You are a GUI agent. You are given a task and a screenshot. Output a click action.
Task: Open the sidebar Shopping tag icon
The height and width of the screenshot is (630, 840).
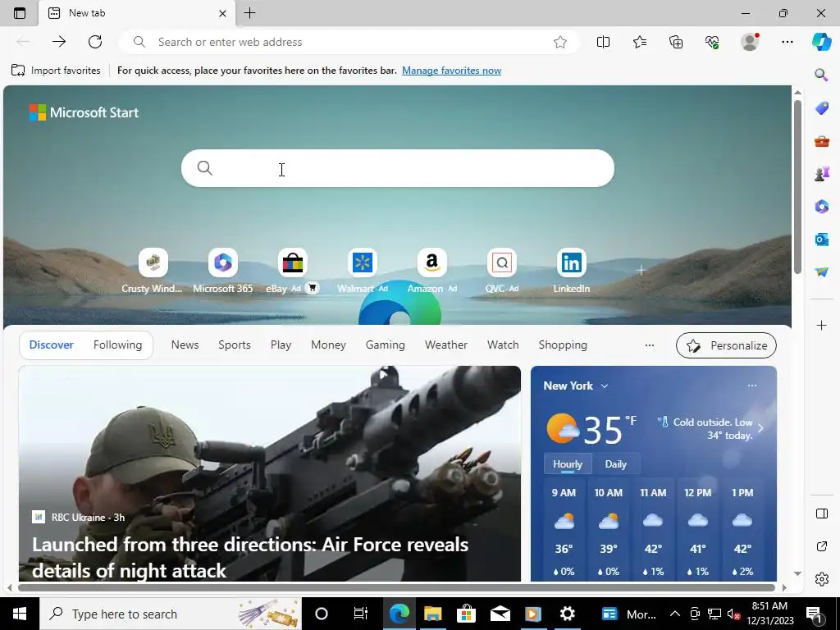click(x=821, y=108)
